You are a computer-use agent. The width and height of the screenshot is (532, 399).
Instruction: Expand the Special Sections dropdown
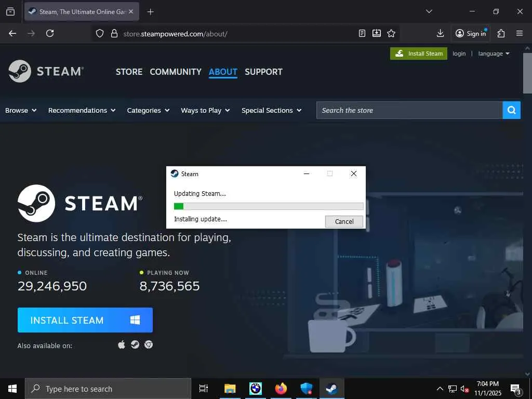click(x=271, y=110)
